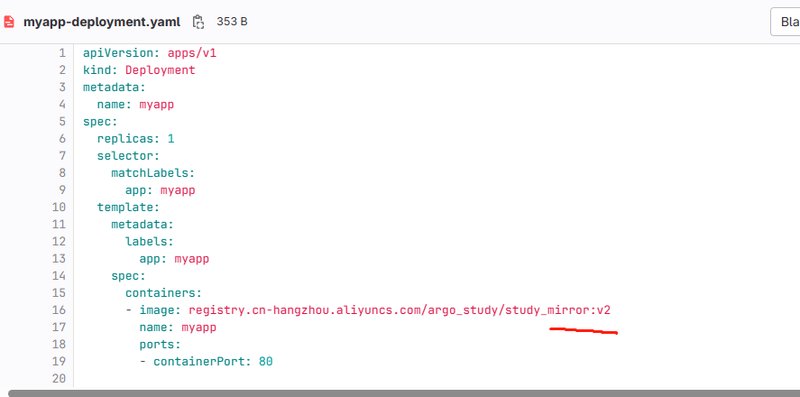This screenshot has width=800, height=397.
Task: Click line number 13 in gutter
Action: click(x=59, y=259)
